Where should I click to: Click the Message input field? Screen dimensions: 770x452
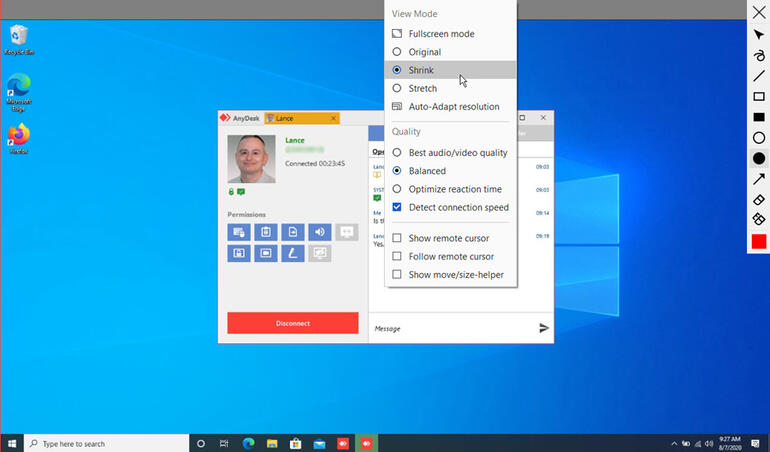pyautogui.click(x=450, y=328)
